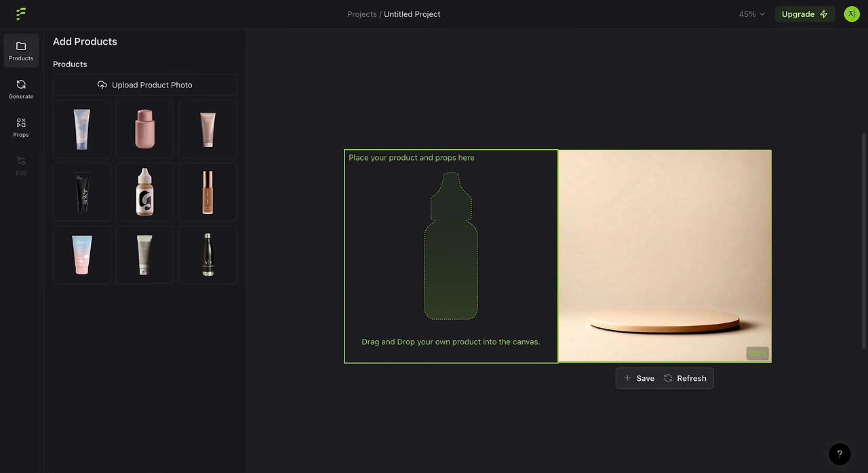Select the foundation dropper bottle with G logo
Image resolution: width=868 pixels, height=473 pixels.
point(144,192)
